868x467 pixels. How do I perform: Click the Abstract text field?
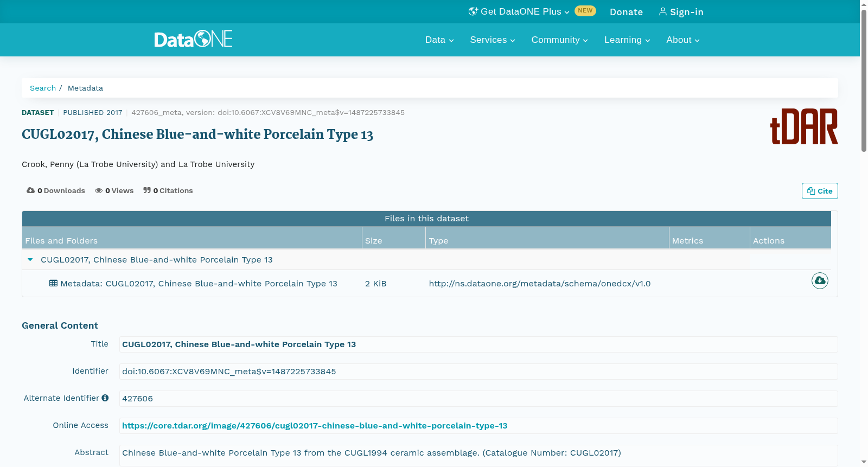(x=478, y=455)
